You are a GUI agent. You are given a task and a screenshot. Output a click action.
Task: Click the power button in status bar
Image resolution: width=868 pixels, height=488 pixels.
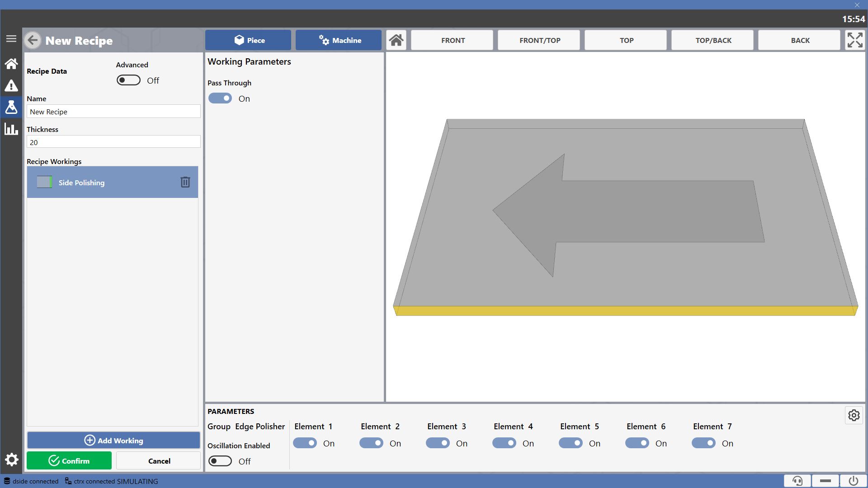click(854, 481)
